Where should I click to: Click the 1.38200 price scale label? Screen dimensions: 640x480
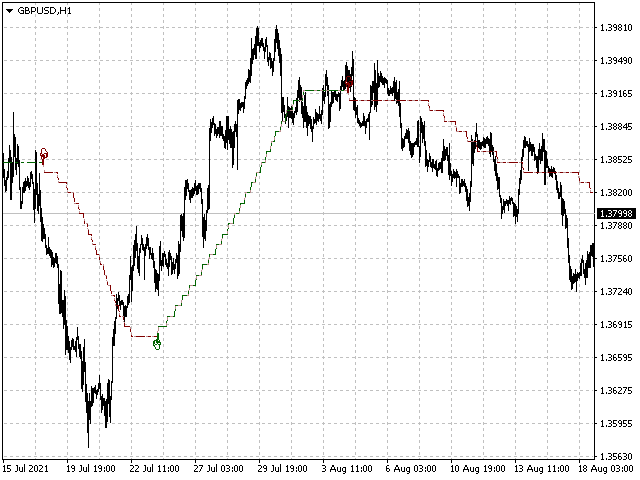(616, 192)
